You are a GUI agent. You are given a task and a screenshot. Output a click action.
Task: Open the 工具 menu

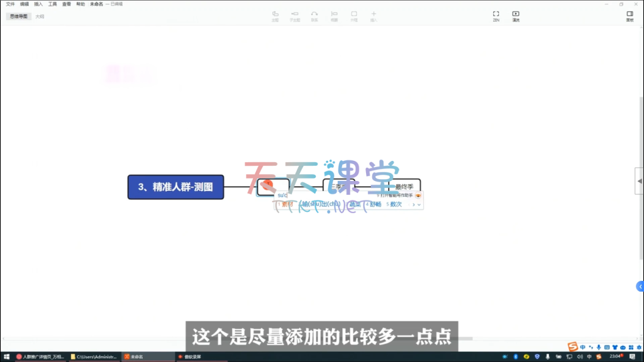53,4
